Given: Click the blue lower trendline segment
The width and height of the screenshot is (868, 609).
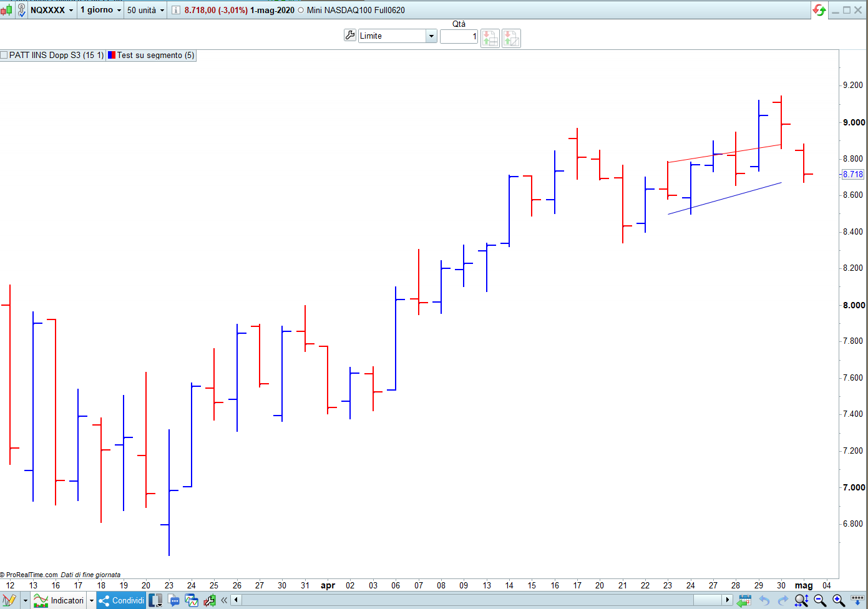Looking at the screenshot, I should click(x=724, y=198).
